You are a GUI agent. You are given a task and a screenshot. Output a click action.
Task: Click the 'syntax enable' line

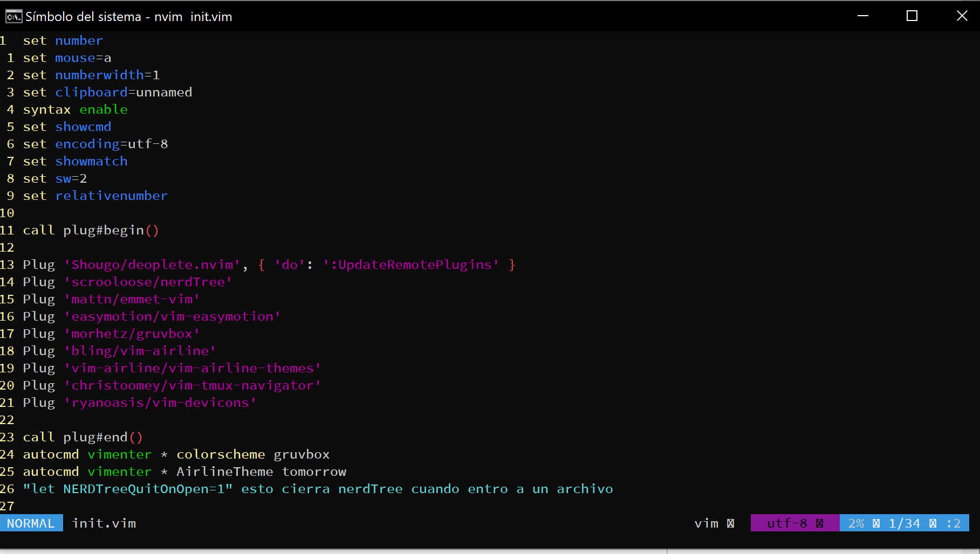tap(75, 109)
